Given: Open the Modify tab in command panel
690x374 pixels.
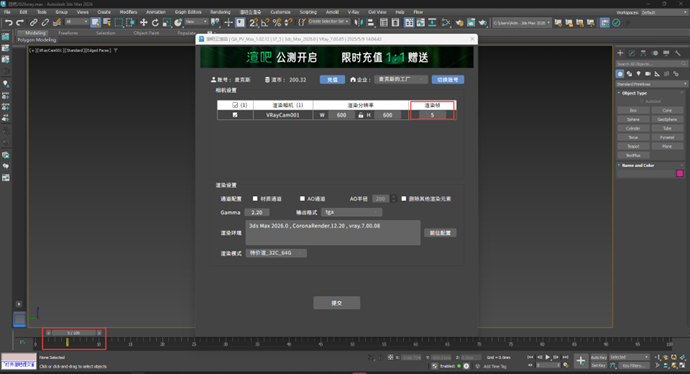Looking at the screenshot, I should pos(632,53).
